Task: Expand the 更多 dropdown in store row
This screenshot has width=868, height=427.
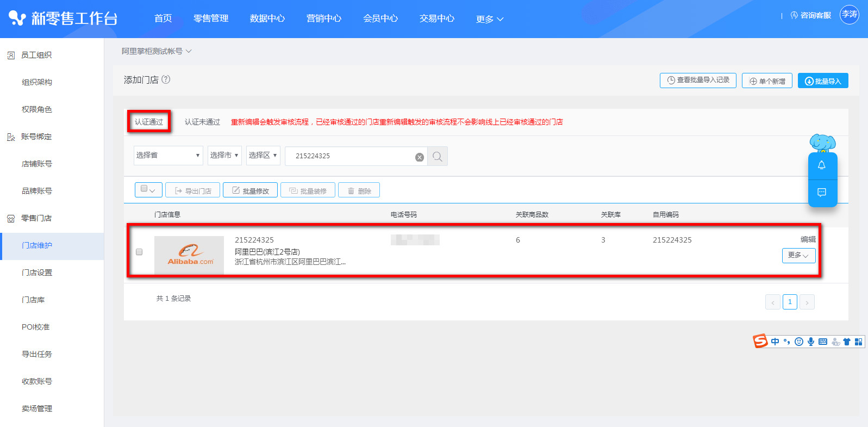Action: [x=798, y=255]
